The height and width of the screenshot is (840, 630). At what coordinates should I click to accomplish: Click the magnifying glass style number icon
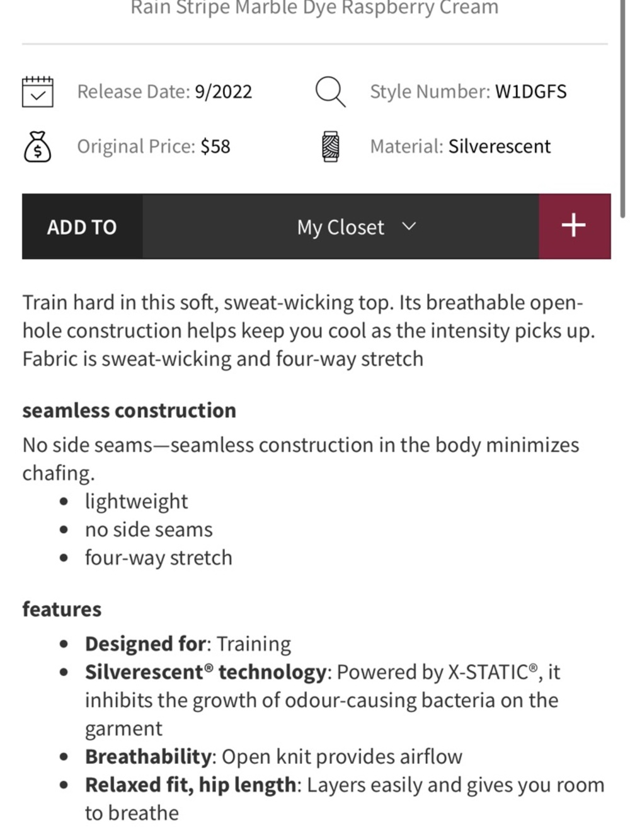(331, 92)
